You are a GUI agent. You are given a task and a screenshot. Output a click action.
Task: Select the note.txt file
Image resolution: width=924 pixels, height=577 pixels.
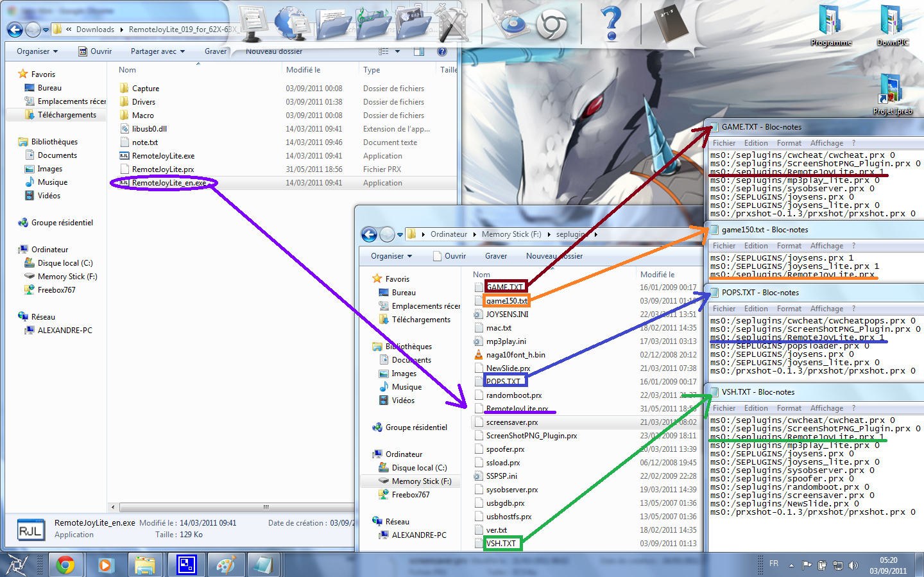(x=145, y=142)
